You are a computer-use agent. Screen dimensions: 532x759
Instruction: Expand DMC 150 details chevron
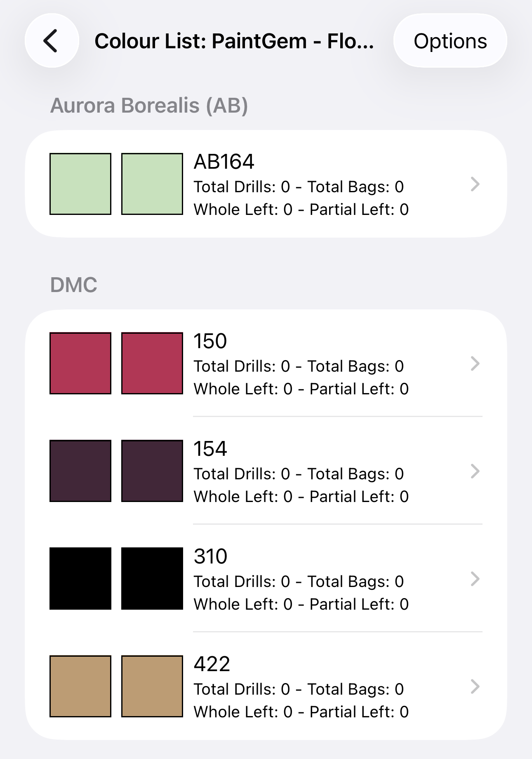click(475, 363)
